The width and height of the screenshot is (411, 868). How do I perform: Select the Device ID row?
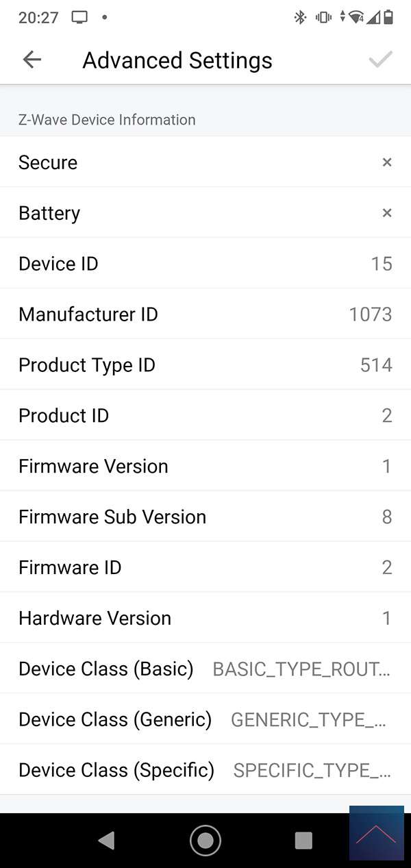tap(206, 264)
